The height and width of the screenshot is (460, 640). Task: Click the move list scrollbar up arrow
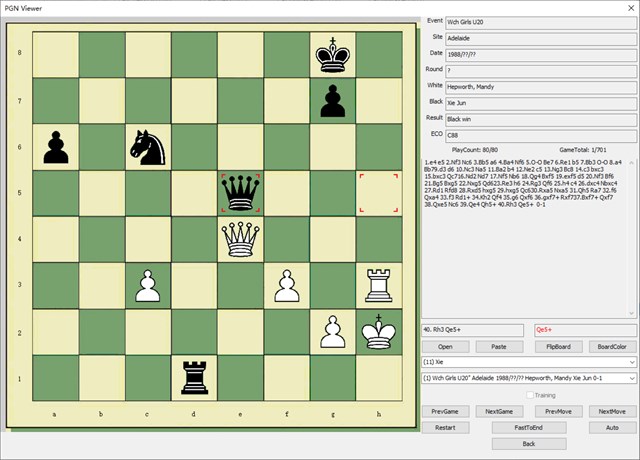632,163
